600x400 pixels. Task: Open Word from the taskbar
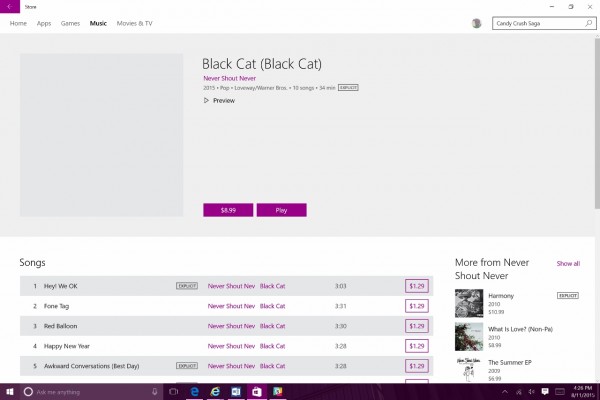[x=236, y=392]
